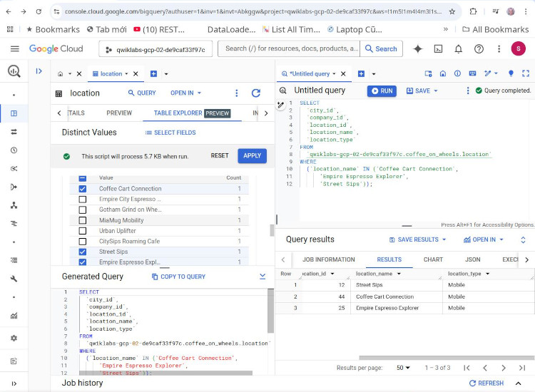Change results per page dropdown
This screenshot has width=535, height=392.
(403, 368)
